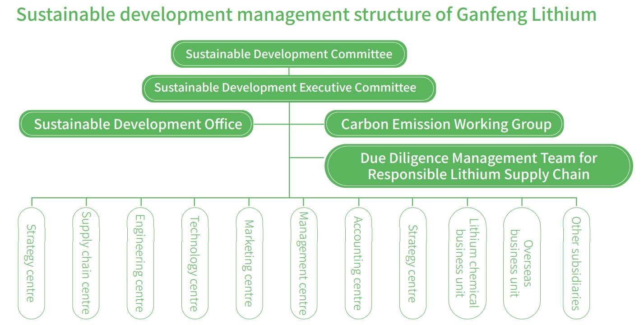The image size is (644, 325).
Task: Select the Accounting centre box
Action: (358, 263)
